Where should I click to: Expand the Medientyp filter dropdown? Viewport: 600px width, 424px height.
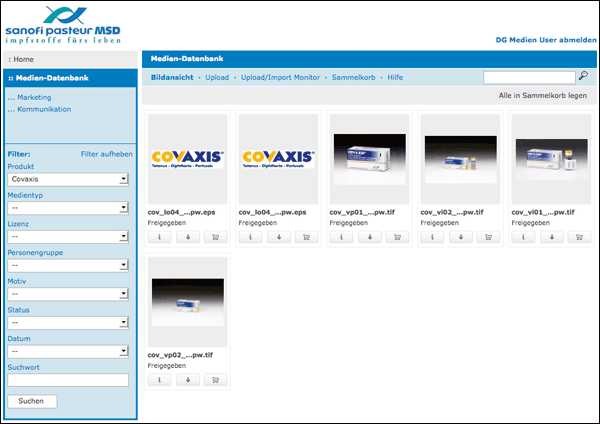pos(68,208)
